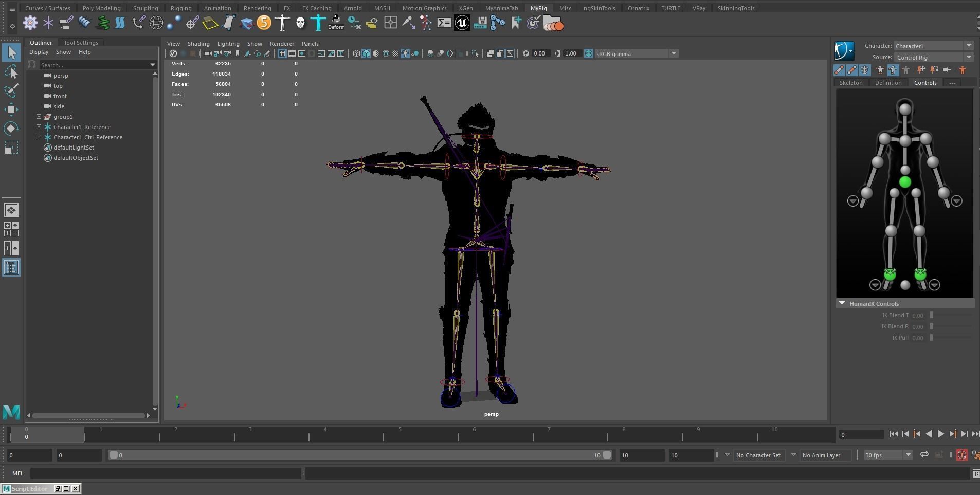
Task: Run the Deform python script icon
Action: (336, 23)
